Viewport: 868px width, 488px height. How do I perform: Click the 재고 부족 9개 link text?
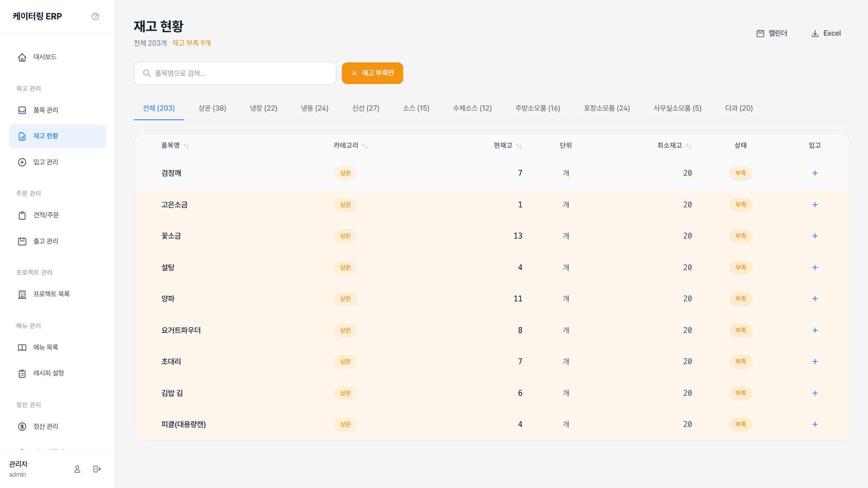click(191, 43)
